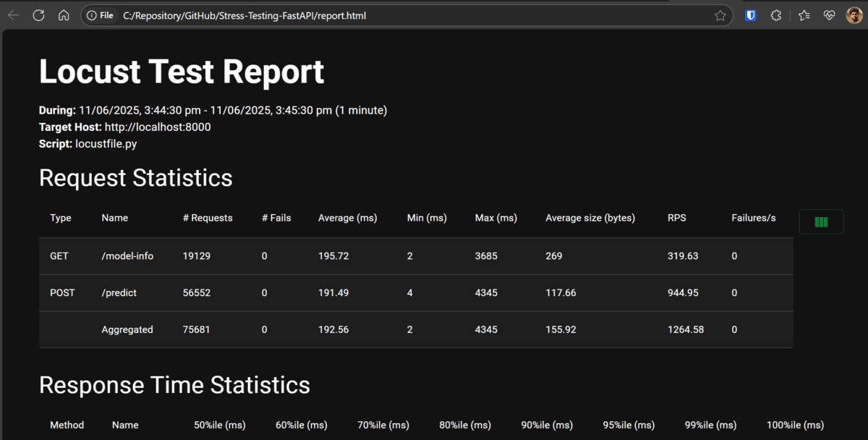Select the /predict row name
This screenshot has height=440, width=868.
coord(119,293)
